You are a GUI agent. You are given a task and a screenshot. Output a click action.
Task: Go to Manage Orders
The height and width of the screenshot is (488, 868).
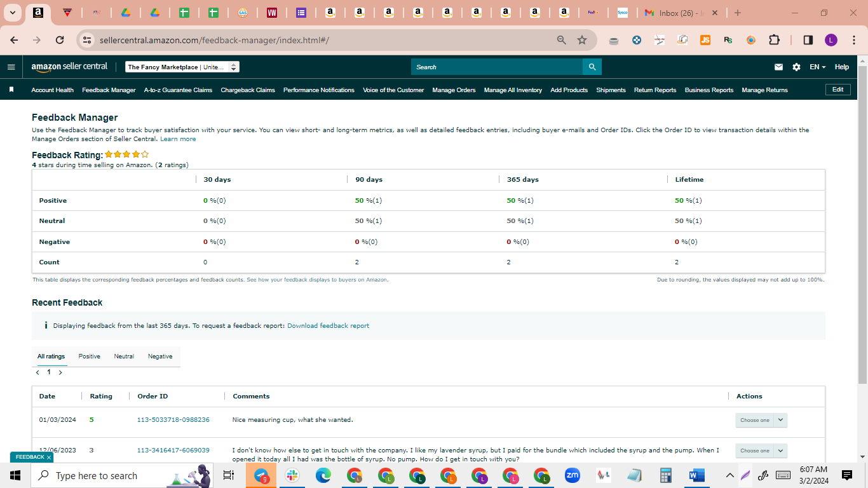(x=454, y=90)
